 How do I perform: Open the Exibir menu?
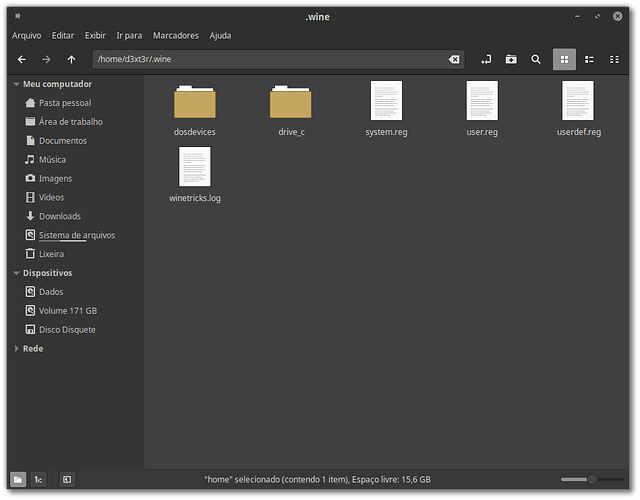95,35
